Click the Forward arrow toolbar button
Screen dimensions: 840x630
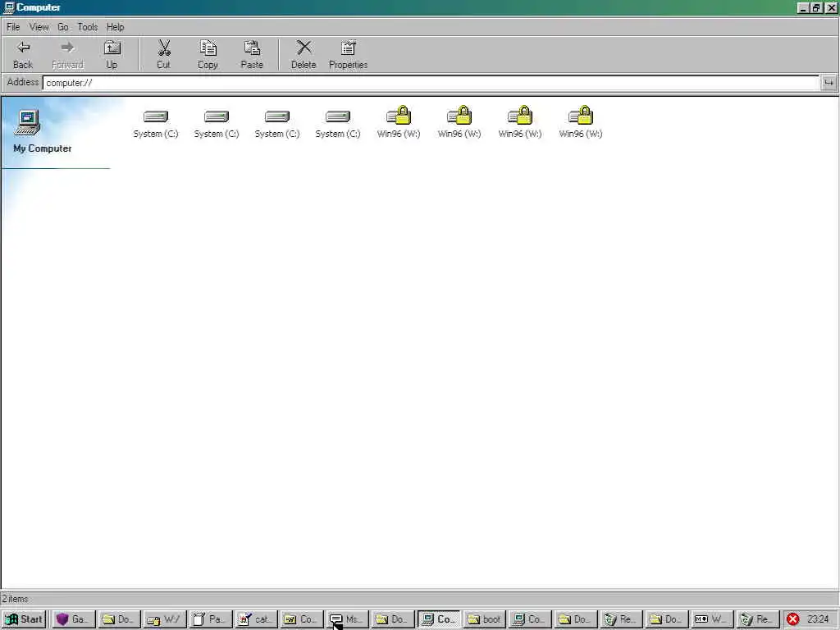67,55
